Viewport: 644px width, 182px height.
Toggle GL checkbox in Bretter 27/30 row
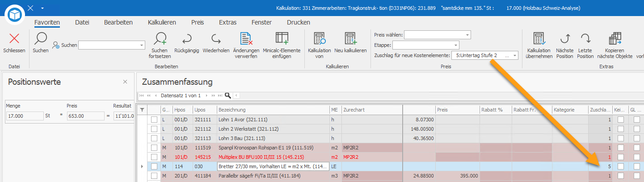click(636, 166)
